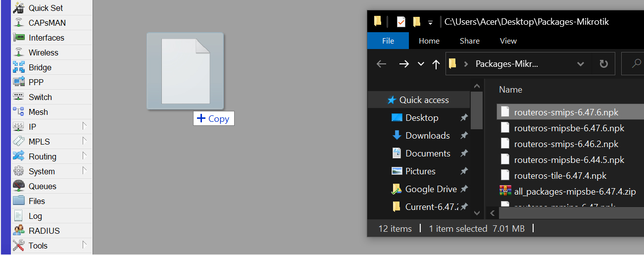
Task: Open CAPsMAN menu icon
Action: (x=19, y=23)
